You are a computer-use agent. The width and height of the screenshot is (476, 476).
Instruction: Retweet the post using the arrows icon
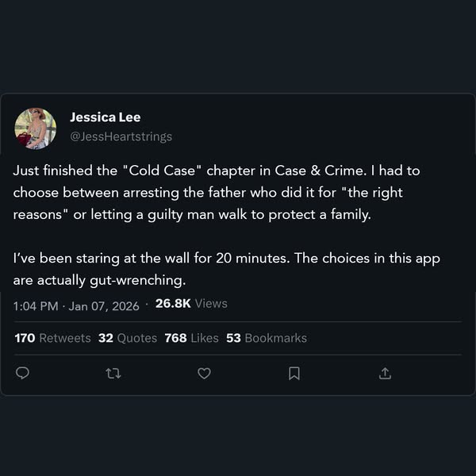click(x=113, y=374)
